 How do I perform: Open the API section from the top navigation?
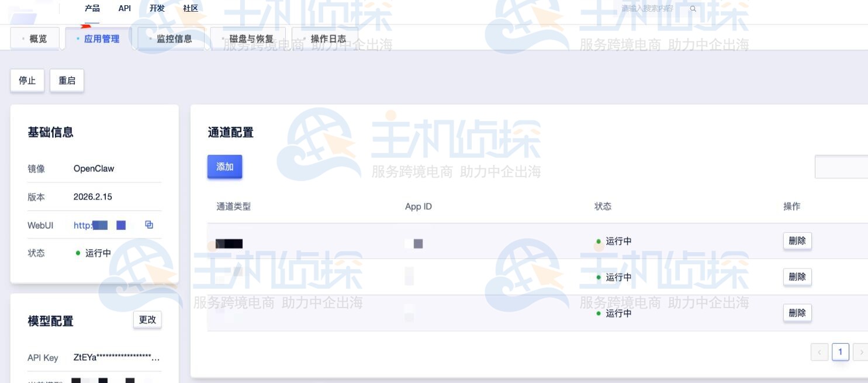[x=125, y=8]
